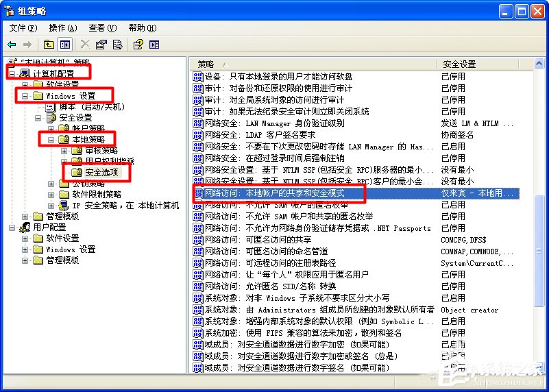Image resolution: width=549 pixels, height=392 pixels.
Task: Collapse the 用户配置 node
Action: tap(12, 228)
